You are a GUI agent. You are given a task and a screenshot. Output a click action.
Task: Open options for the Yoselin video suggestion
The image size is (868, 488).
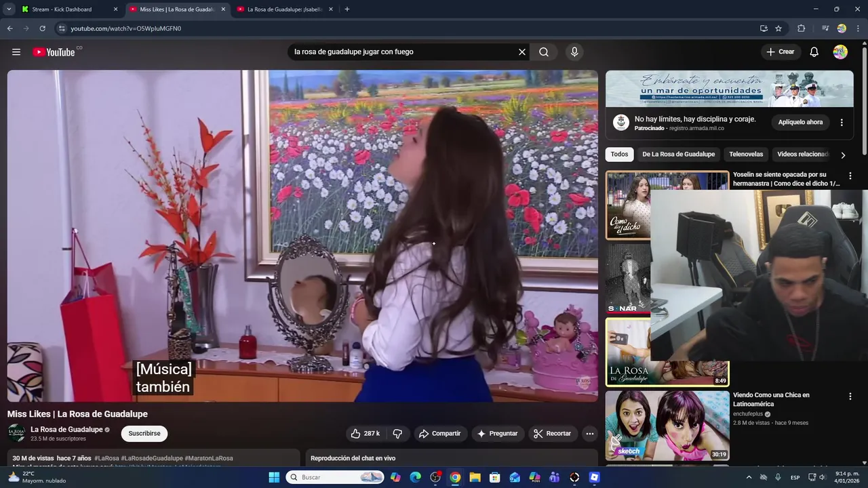(850, 176)
